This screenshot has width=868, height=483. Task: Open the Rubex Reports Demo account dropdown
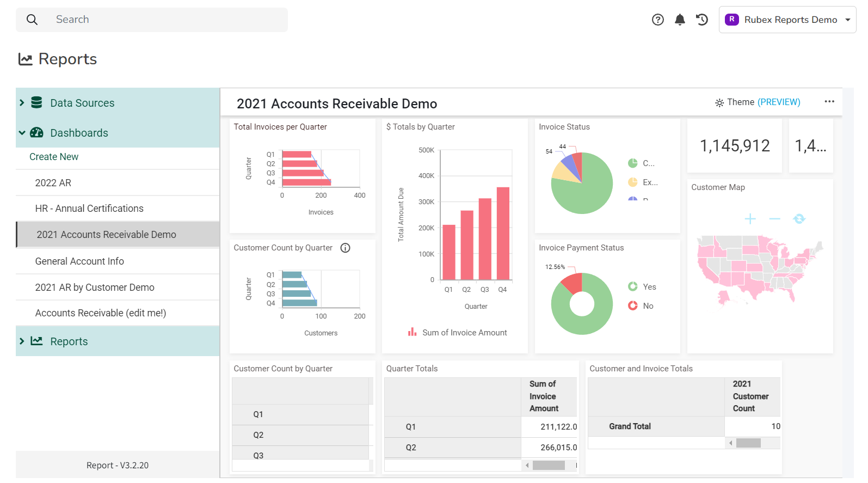click(787, 20)
